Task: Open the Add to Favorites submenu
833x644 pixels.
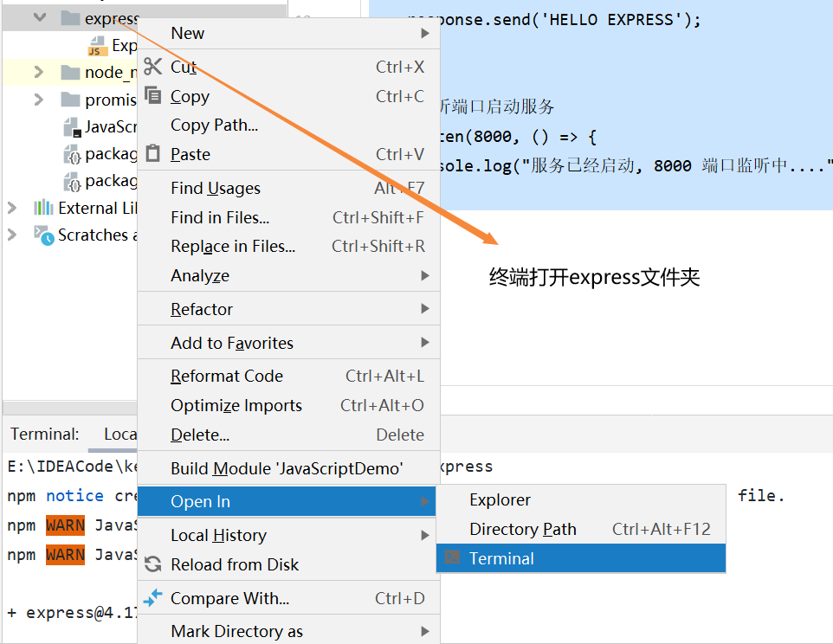Action: [x=288, y=343]
